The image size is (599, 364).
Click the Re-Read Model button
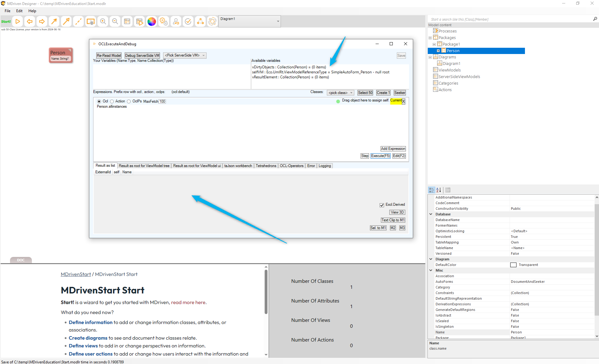point(109,56)
